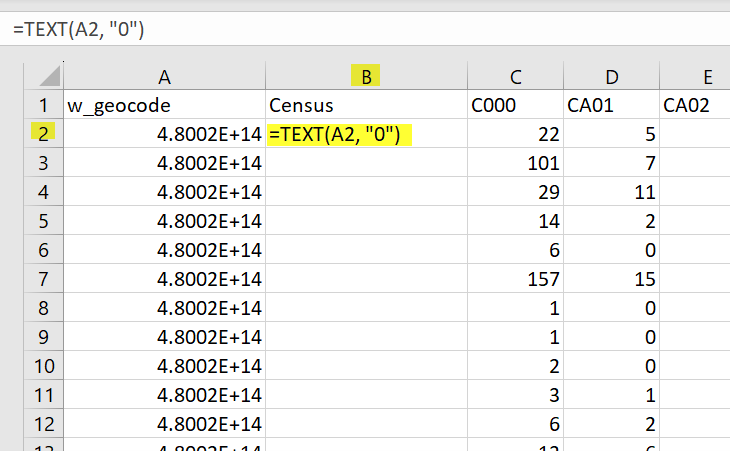
Task: Select row 7 header
Action: coord(44,278)
